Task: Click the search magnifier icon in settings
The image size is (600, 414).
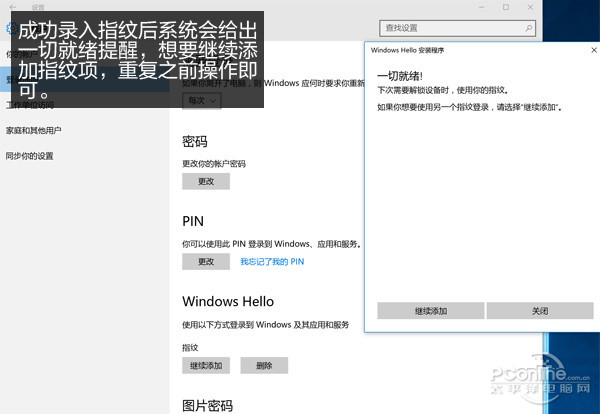Action: click(528, 28)
